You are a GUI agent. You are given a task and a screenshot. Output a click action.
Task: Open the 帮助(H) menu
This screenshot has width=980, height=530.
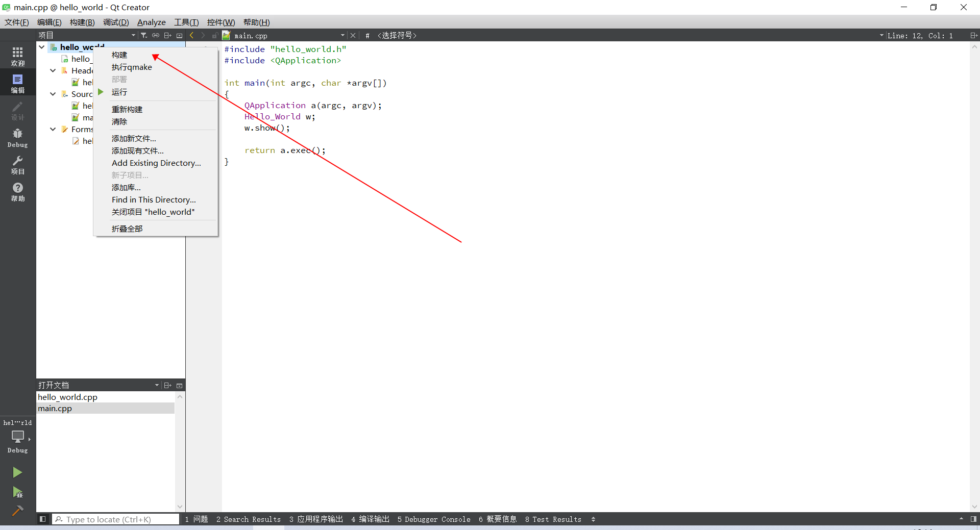pos(256,22)
